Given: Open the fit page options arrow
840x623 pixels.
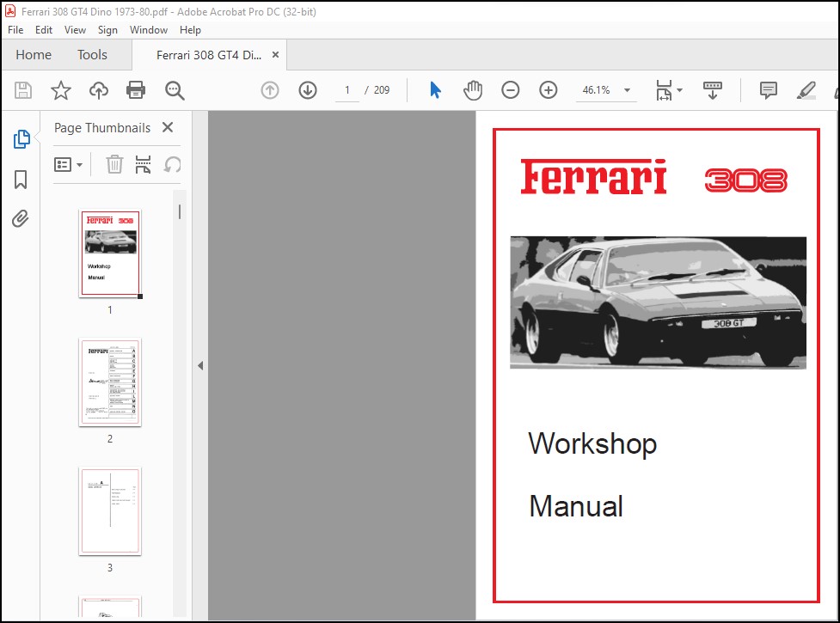Looking at the screenshot, I should [x=680, y=90].
